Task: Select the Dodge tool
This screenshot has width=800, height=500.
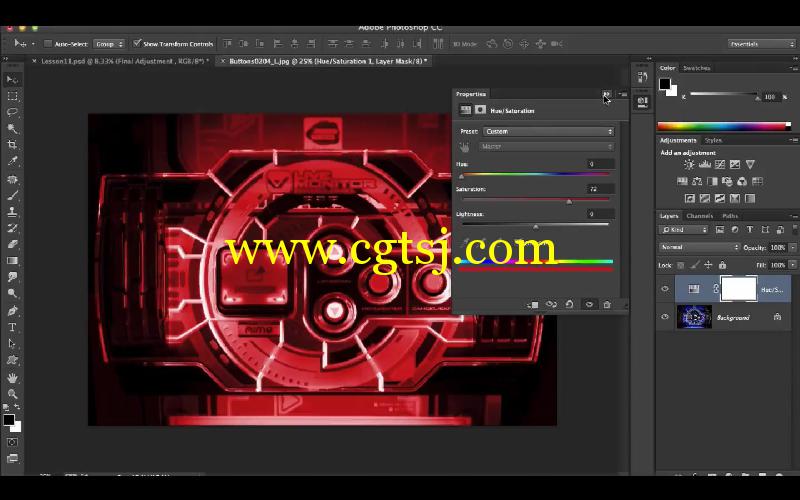Action: (12, 293)
